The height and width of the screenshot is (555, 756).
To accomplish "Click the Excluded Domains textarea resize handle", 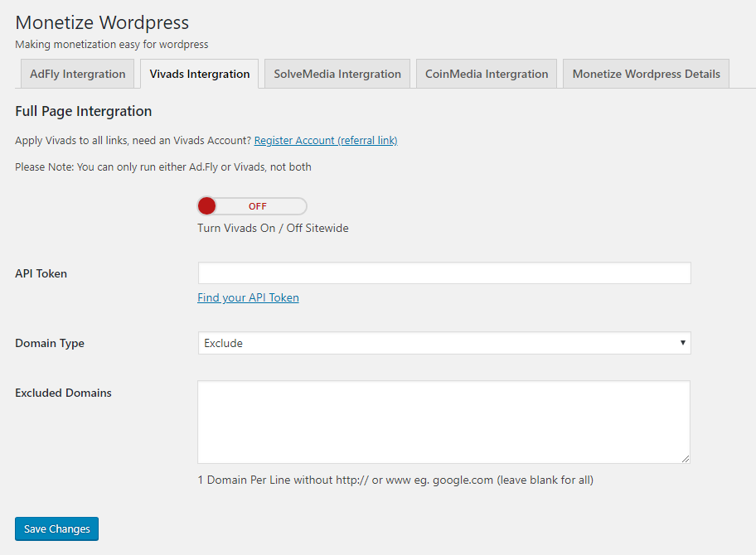I will 685,458.
